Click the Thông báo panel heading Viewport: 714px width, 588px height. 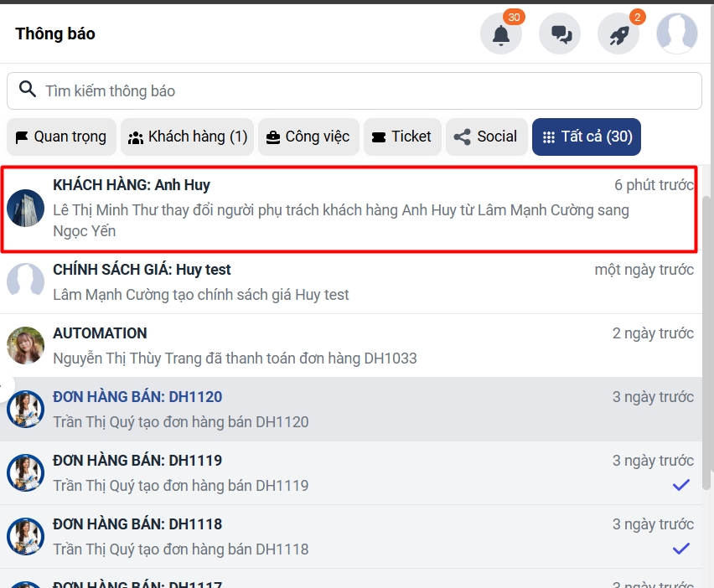click(55, 34)
